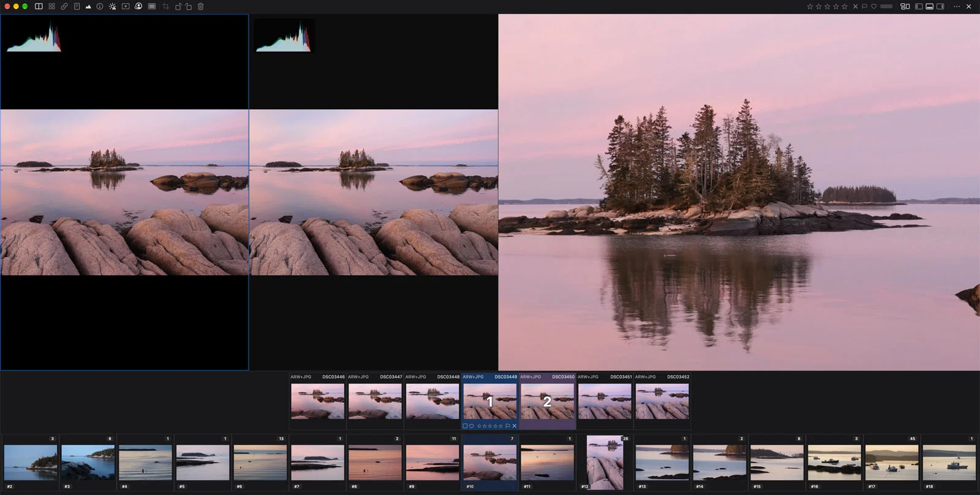
Task: Select the crop tool
Action: pyautogui.click(x=165, y=6)
